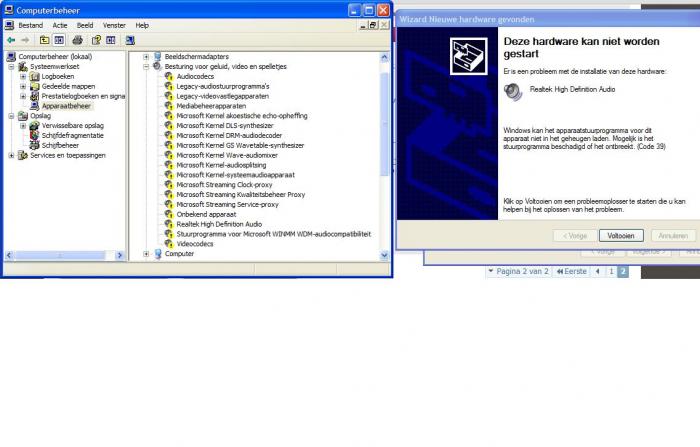
Task: Click the Up one level folder icon
Action: (x=45, y=40)
